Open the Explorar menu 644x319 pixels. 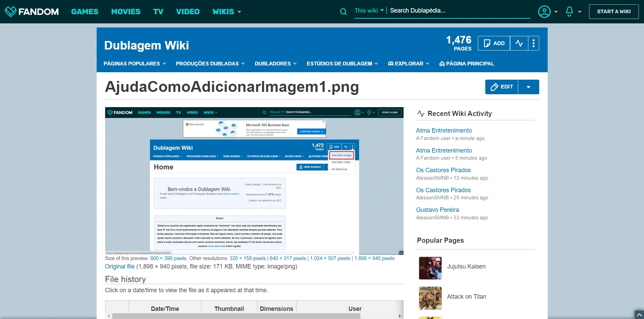(409, 64)
